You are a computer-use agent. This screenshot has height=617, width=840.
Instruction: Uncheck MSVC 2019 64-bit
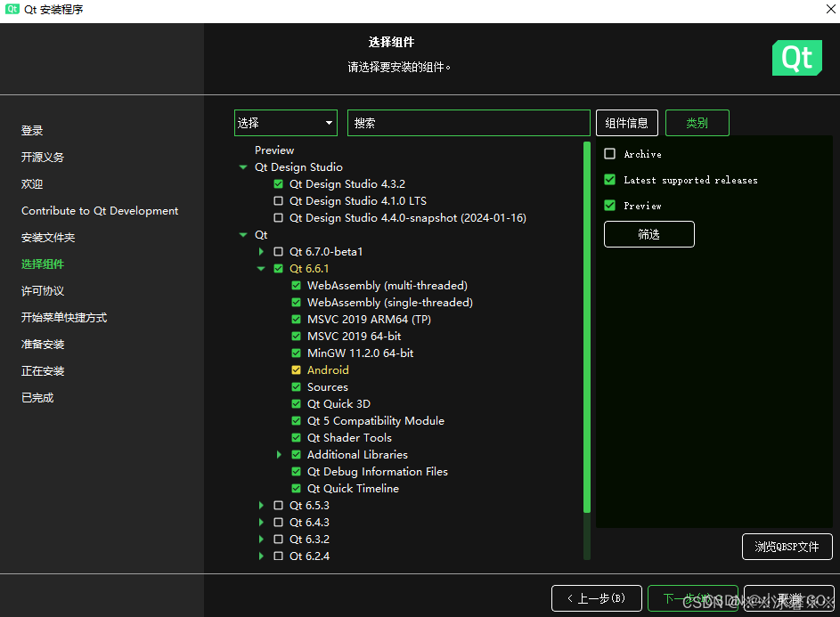point(296,337)
